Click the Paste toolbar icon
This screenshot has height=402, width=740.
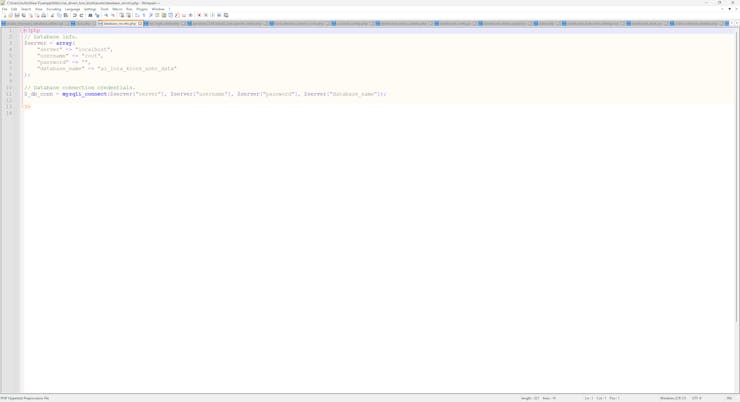click(66, 15)
